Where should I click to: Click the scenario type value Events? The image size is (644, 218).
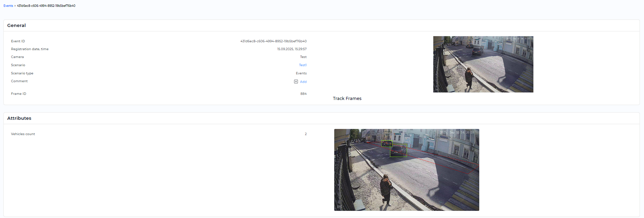(301, 73)
